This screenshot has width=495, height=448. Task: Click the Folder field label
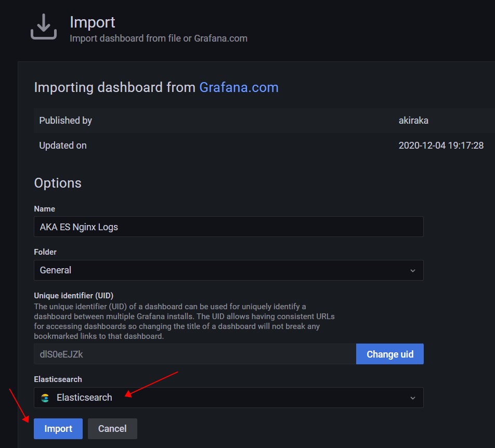pos(45,252)
